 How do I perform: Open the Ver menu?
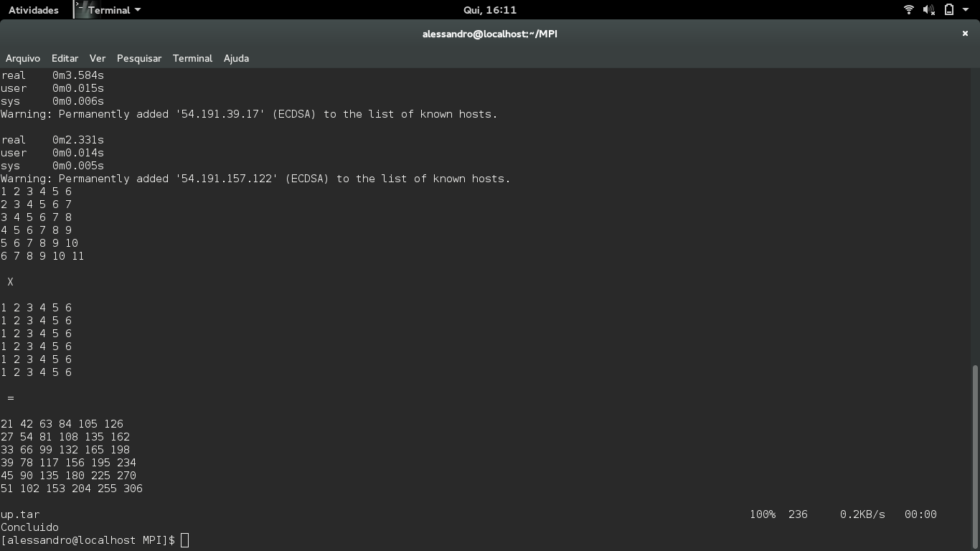[98, 58]
